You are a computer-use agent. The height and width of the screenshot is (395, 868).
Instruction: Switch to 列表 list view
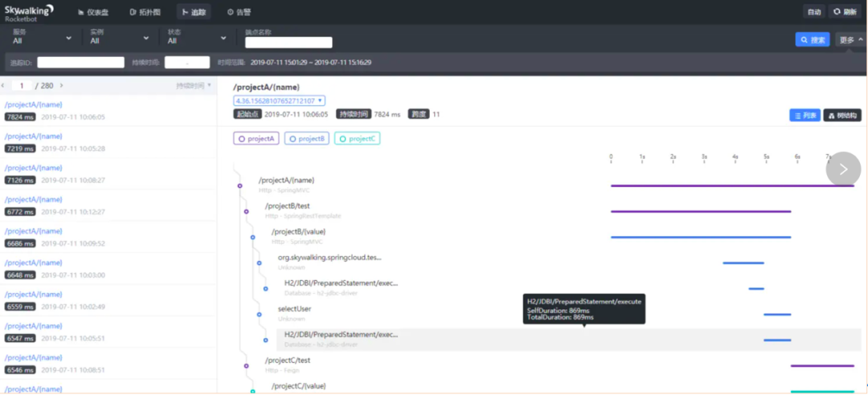pyautogui.click(x=804, y=116)
